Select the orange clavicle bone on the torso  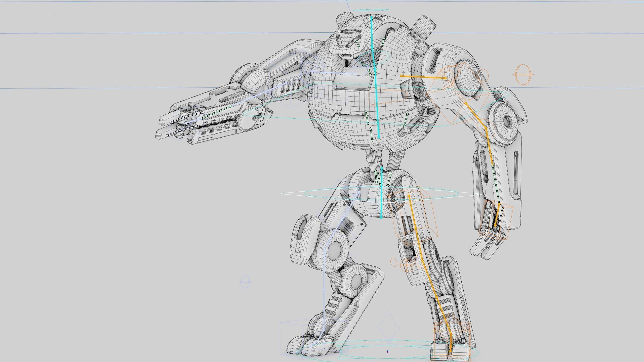point(423,77)
